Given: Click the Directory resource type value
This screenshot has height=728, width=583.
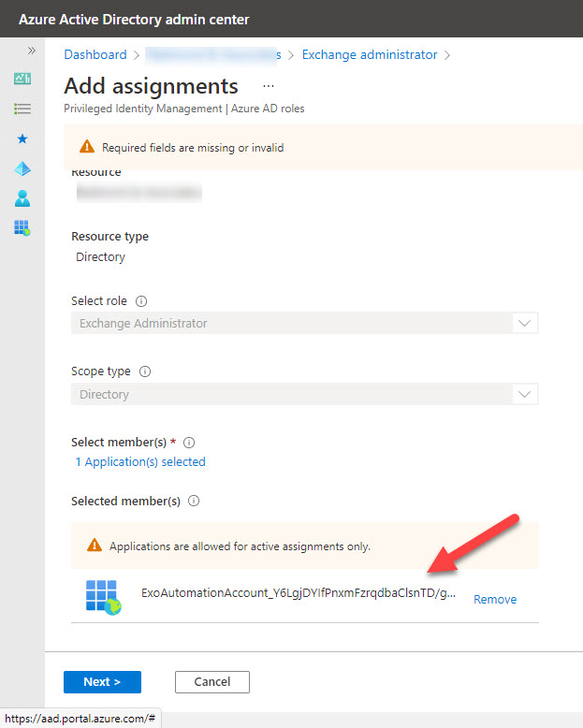Looking at the screenshot, I should click(x=101, y=257).
